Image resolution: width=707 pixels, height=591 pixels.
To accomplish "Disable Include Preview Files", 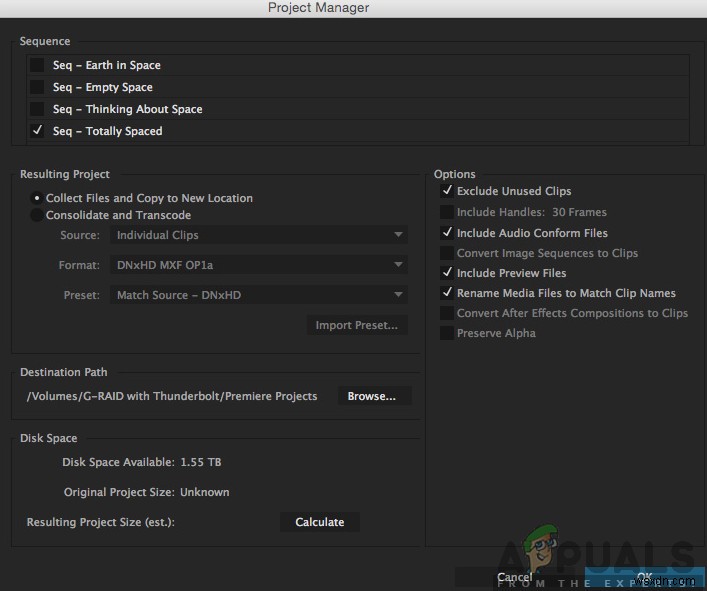I will coord(447,273).
